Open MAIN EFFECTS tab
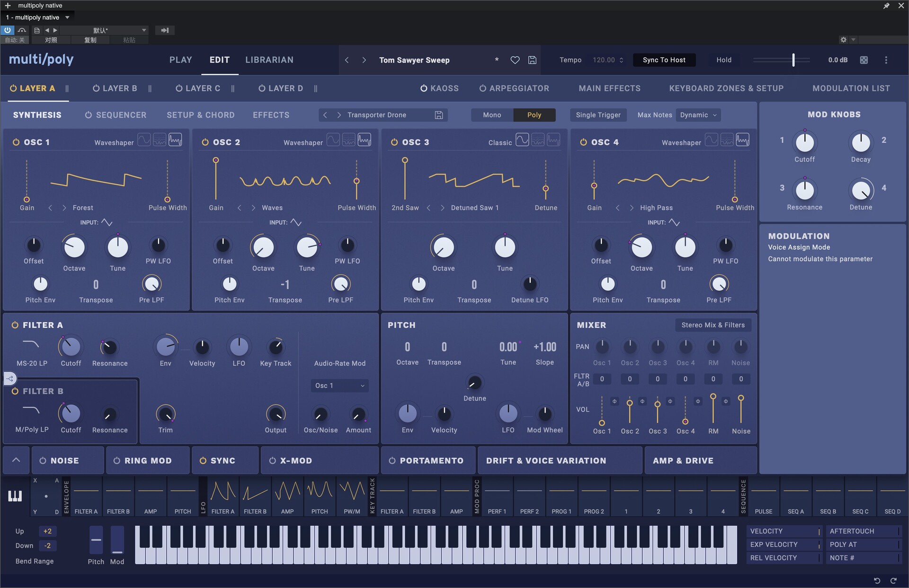 (x=609, y=88)
